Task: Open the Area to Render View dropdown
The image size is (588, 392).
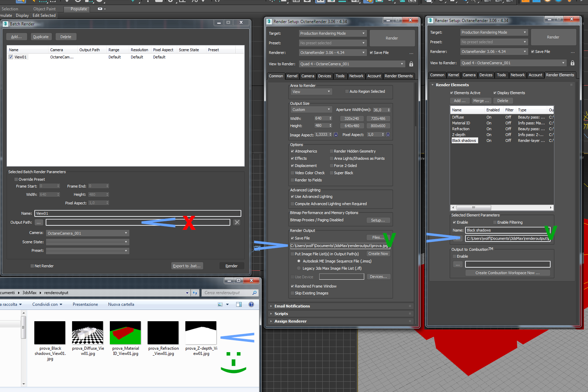Action: (x=311, y=91)
